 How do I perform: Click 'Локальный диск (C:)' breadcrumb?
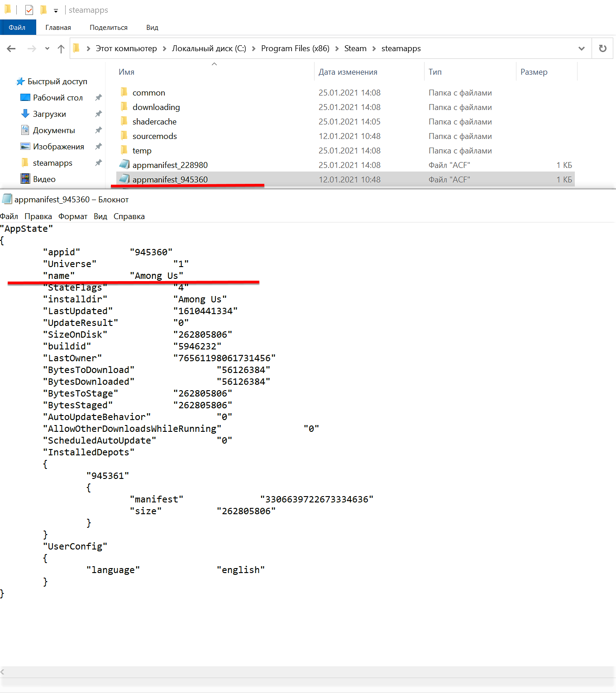[x=209, y=48]
